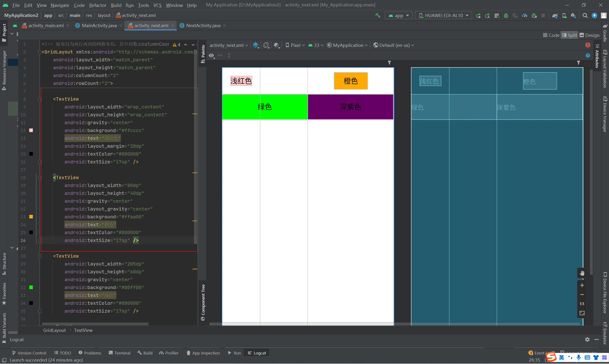
Task: Open the Terminal tool window button
Action: [119, 353]
